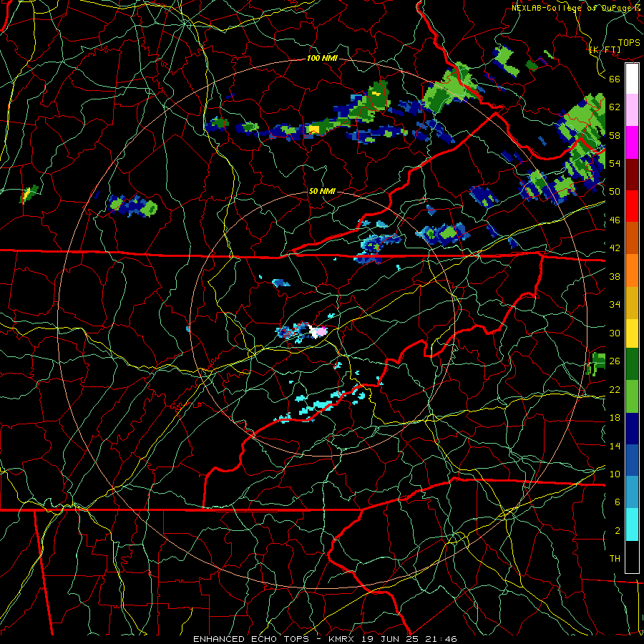Image resolution: width=644 pixels, height=644 pixels.
Task: Click the white swatch in the tops legend
Action: (632, 79)
